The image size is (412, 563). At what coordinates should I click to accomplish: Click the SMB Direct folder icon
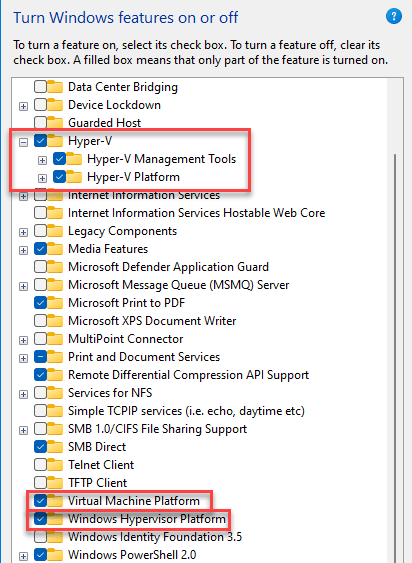(55, 447)
